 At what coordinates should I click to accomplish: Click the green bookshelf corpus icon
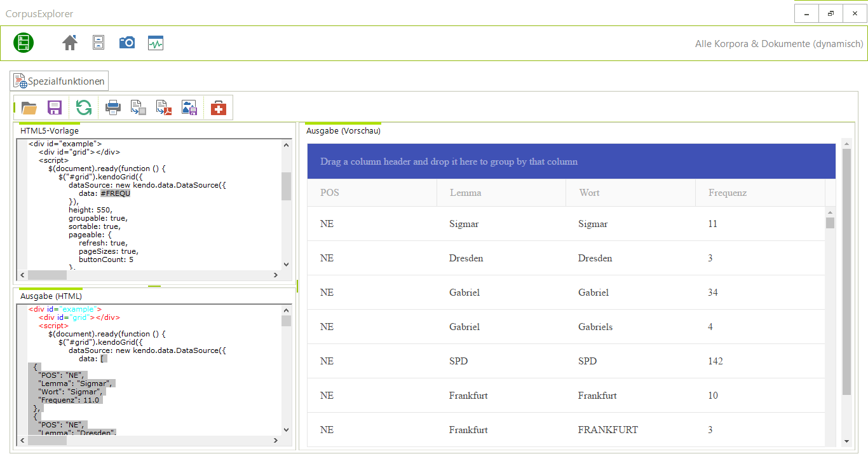pos(24,43)
